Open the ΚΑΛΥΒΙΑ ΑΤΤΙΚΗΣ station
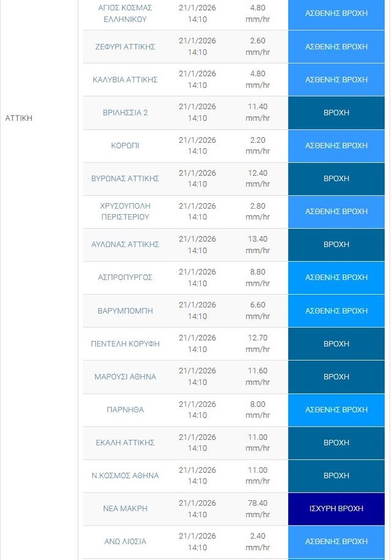The image size is (392, 560). pos(125,80)
